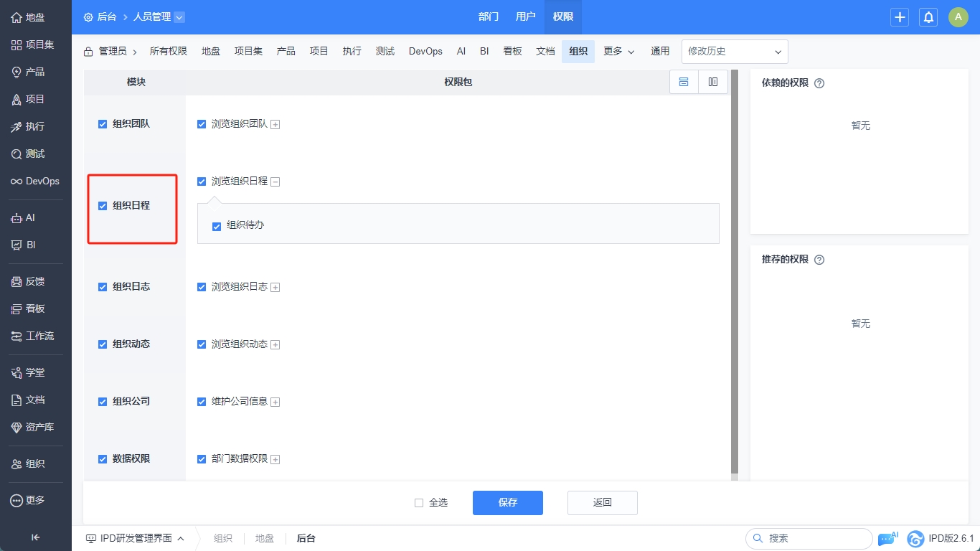Collapse the left sidebar with arrow icon
Image resolution: width=980 pixels, height=551 pixels.
(x=35, y=537)
